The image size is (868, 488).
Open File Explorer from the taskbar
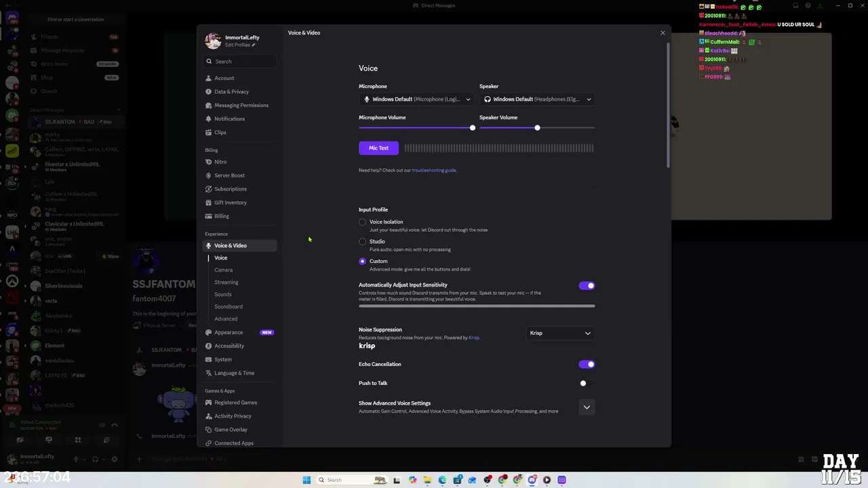click(427, 480)
